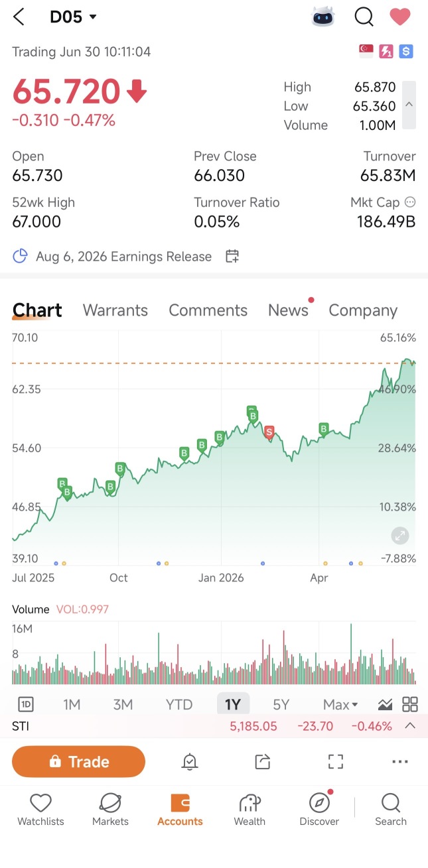Set a price alert bell icon
This screenshot has width=428, height=868.
tap(190, 761)
